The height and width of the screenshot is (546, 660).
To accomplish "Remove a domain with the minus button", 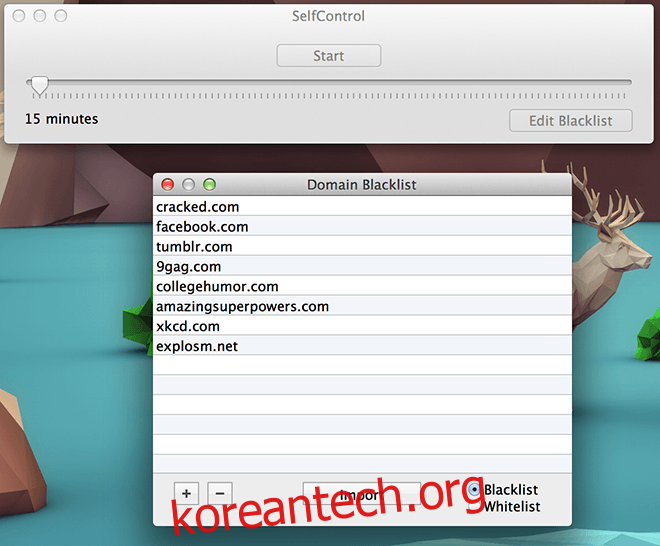I will coord(220,493).
